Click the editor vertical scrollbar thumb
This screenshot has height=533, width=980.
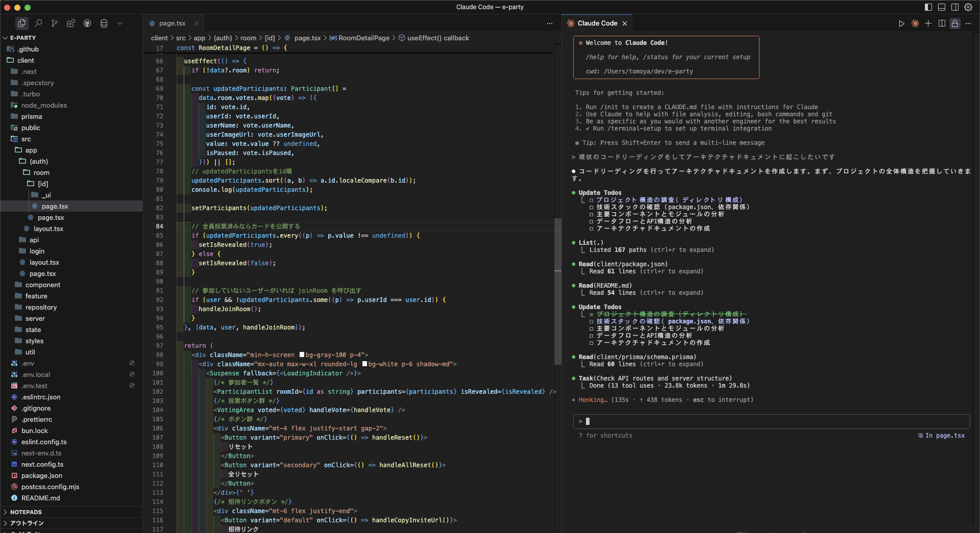click(x=558, y=292)
